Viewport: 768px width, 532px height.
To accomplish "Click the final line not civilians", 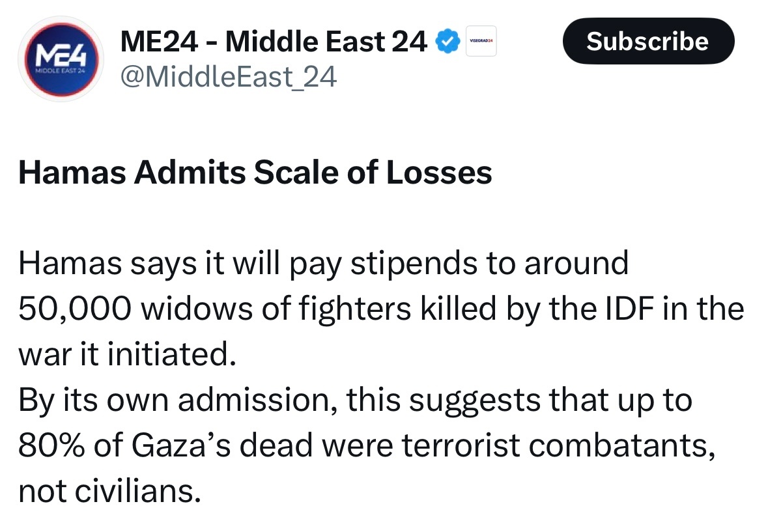I will point(109,492).
